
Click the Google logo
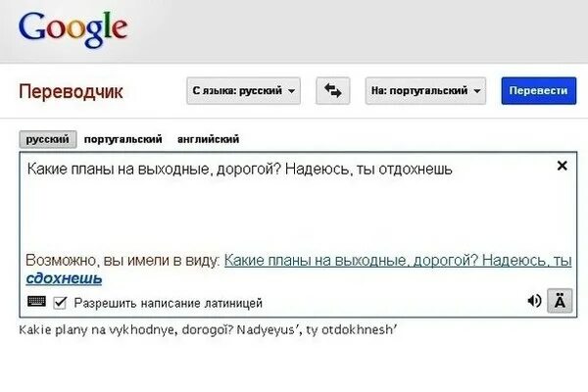pyautogui.click(x=73, y=28)
